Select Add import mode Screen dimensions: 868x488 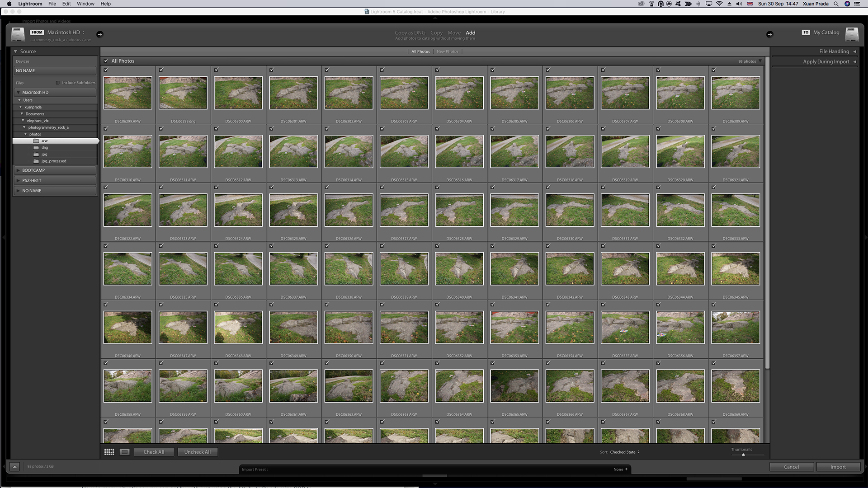coord(471,33)
